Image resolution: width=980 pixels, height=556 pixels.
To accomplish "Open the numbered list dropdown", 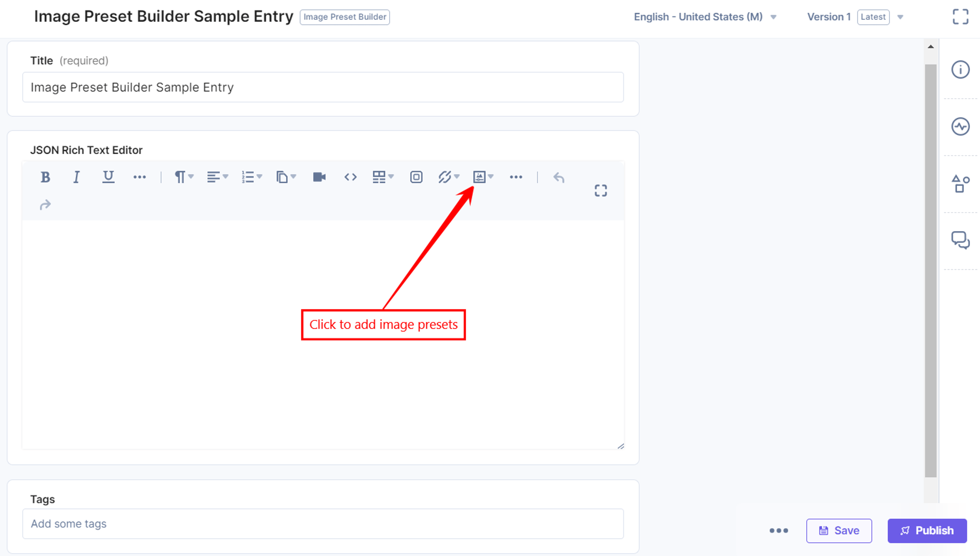I will pos(252,177).
